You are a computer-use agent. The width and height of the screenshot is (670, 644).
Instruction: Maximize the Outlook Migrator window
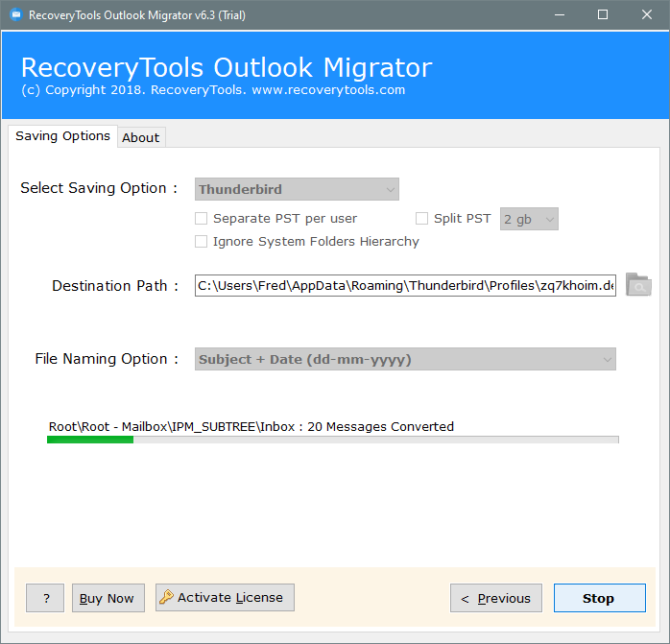click(603, 15)
